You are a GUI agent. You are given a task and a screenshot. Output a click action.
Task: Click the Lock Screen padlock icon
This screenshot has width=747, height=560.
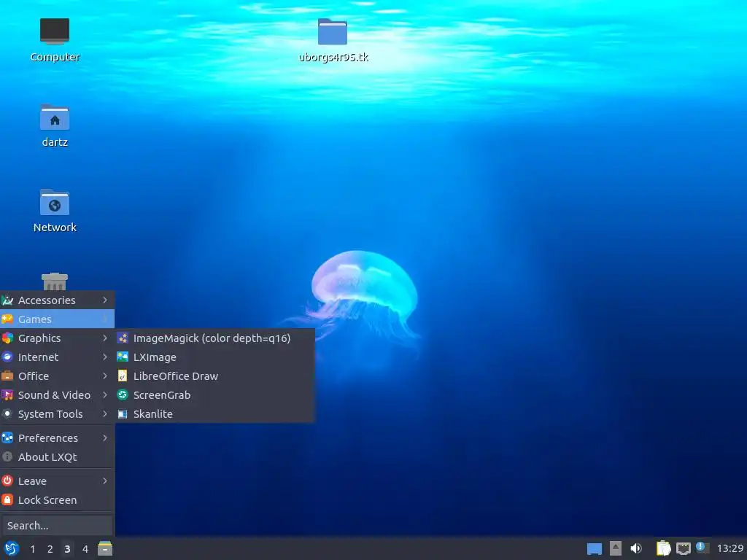7,500
